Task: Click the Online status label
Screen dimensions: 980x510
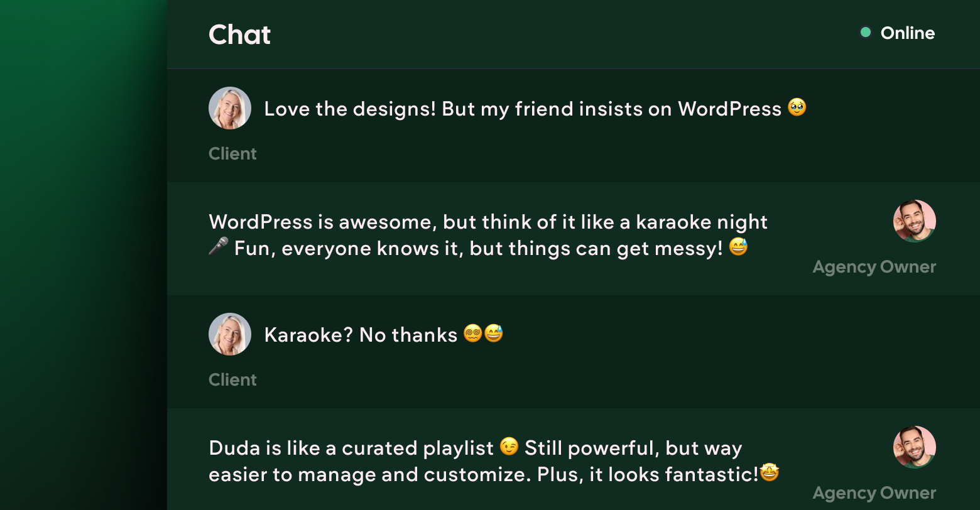Action: click(907, 33)
